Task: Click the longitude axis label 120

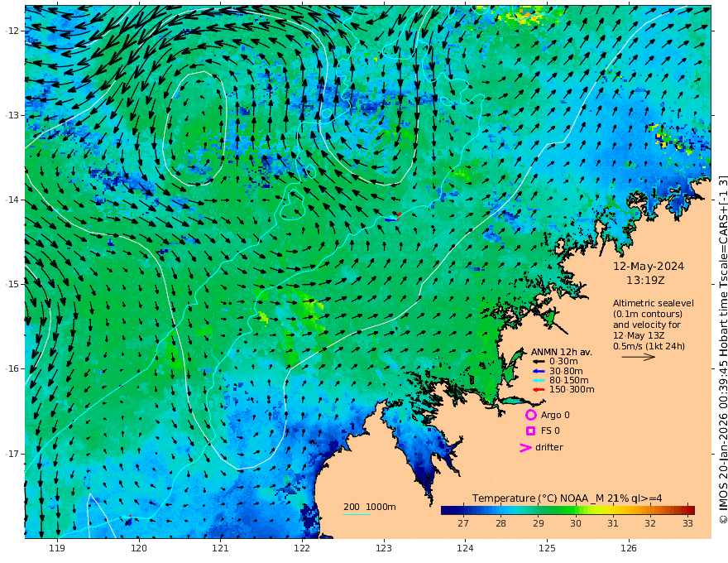Action: pos(139,549)
